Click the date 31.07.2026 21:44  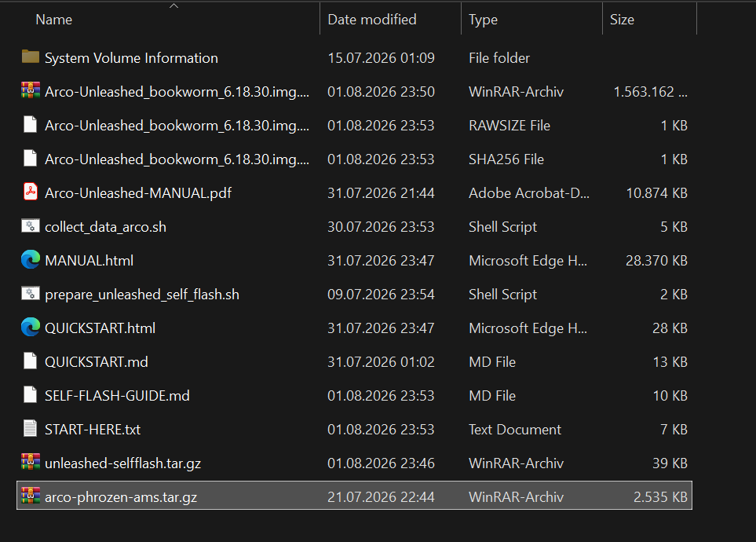pos(381,193)
